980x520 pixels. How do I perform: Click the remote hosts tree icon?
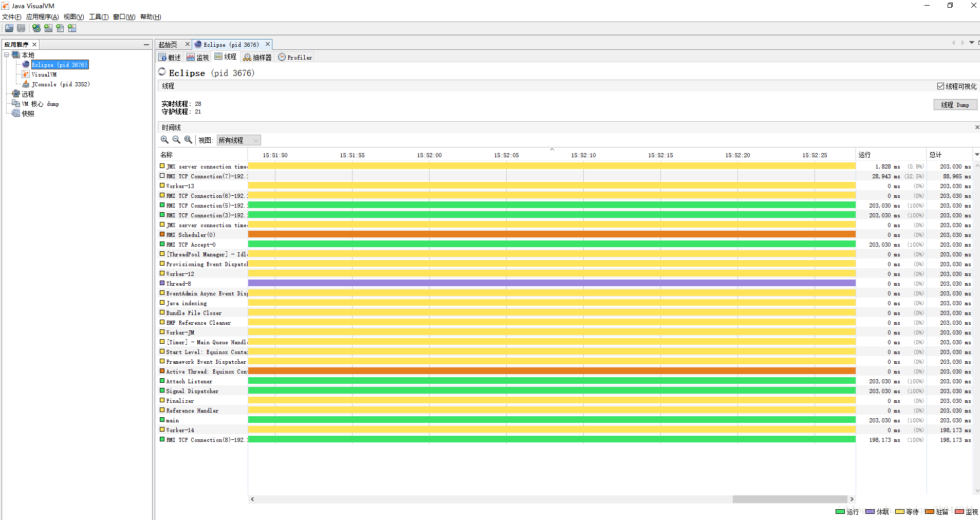[x=16, y=94]
